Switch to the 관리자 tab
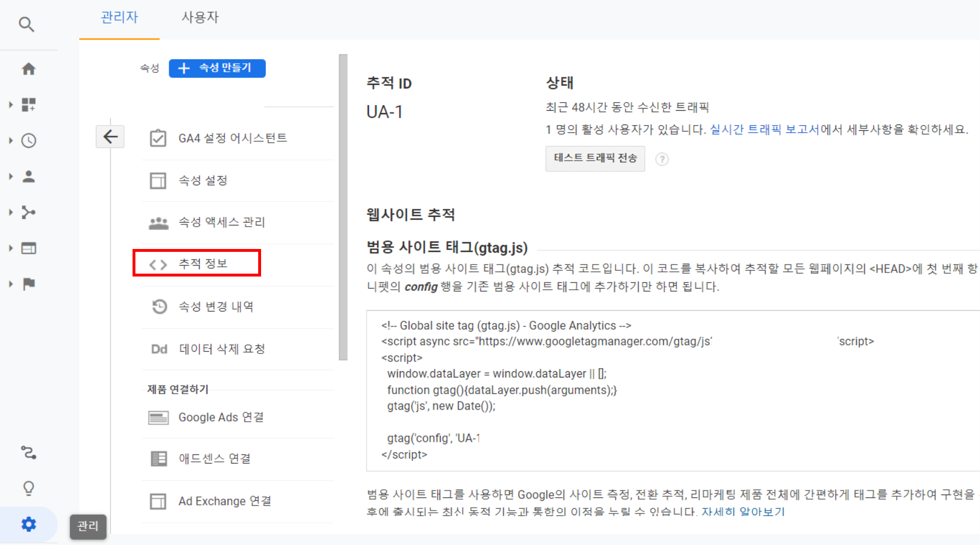The width and height of the screenshot is (980, 545). pos(119,18)
